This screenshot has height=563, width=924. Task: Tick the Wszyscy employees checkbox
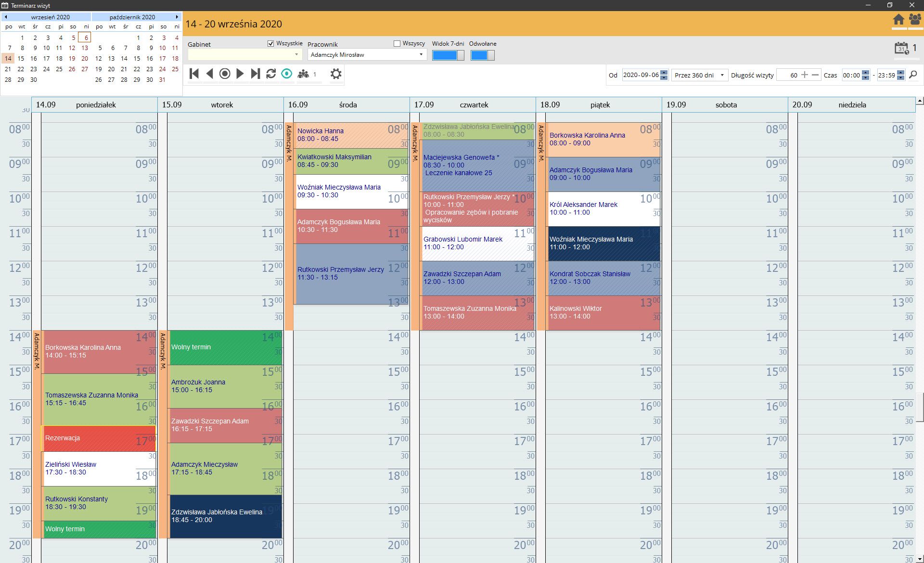click(397, 43)
